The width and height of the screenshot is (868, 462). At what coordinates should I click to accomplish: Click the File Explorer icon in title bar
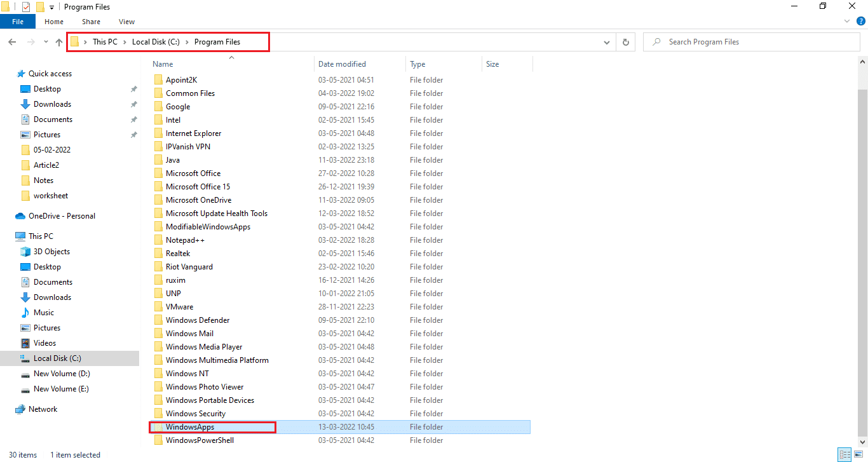pos(6,6)
